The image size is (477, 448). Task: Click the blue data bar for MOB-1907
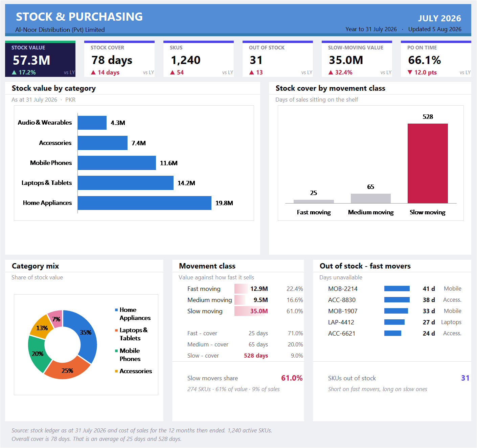(x=396, y=311)
